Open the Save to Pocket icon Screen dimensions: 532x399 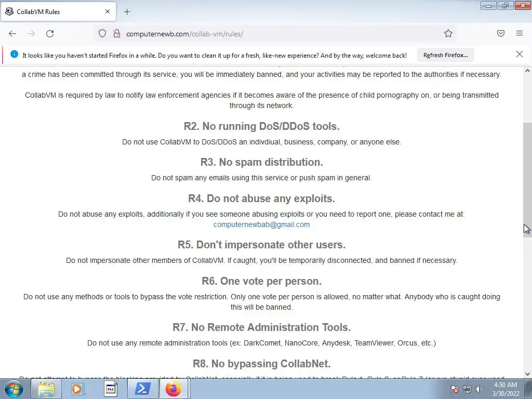point(501,33)
